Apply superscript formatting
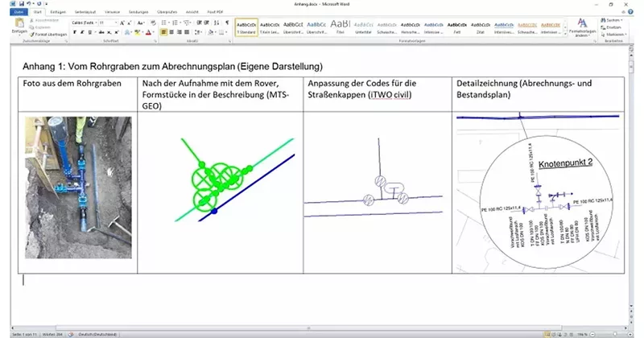 pyautogui.click(x=117, y=32)
